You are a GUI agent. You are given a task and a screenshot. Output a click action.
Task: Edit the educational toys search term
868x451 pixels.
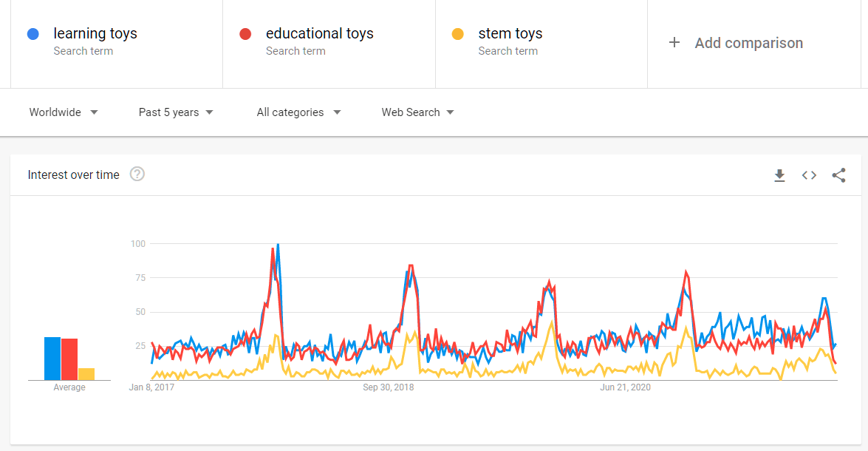coord(320,34)
